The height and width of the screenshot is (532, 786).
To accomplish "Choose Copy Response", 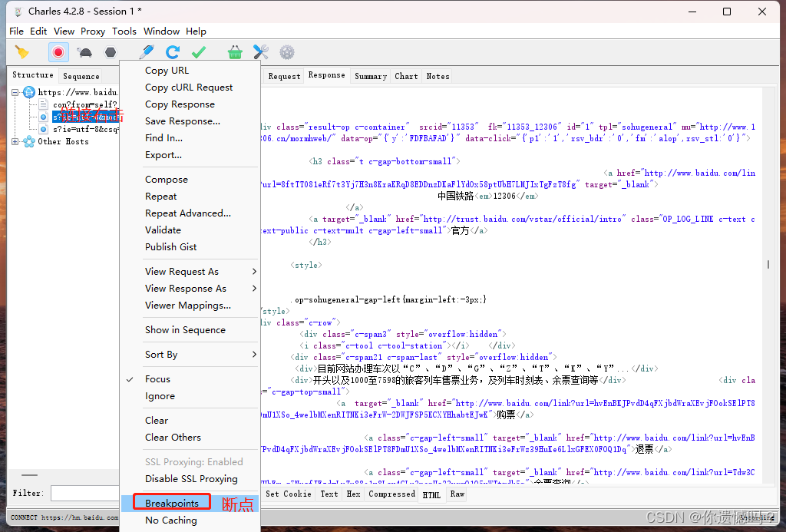I will click(180, 104).
